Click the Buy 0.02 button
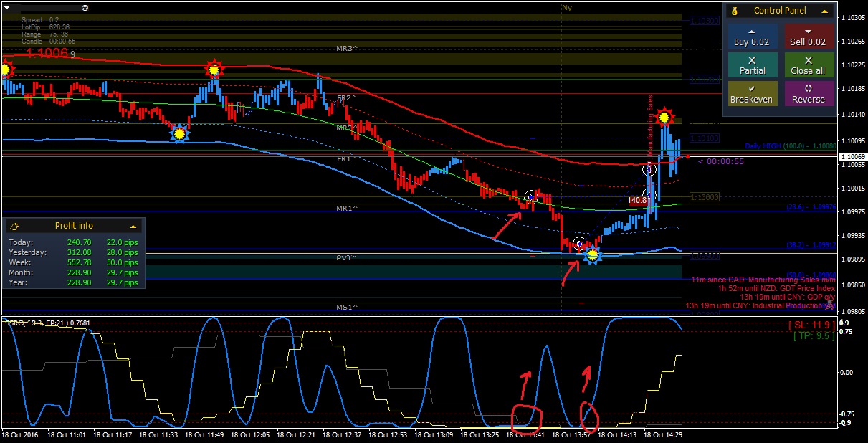This screenshot has height=443, width=868. click(751, 37)
